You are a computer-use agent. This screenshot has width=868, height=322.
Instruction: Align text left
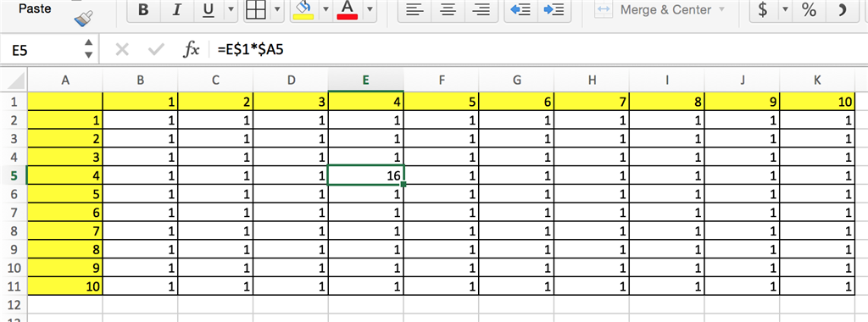click(415, 10)
